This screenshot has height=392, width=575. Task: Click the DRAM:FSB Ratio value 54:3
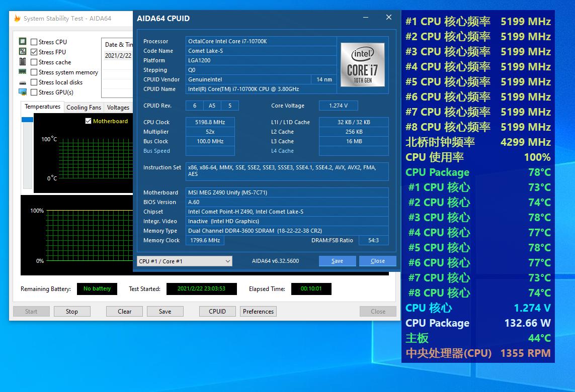pos(373,240)
